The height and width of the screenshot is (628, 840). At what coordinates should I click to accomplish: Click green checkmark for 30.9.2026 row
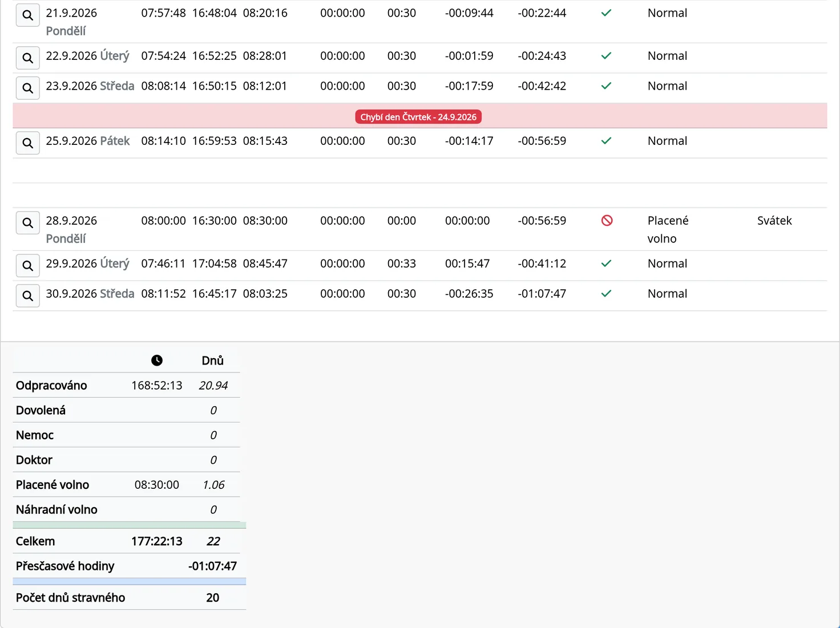point(607,294)
